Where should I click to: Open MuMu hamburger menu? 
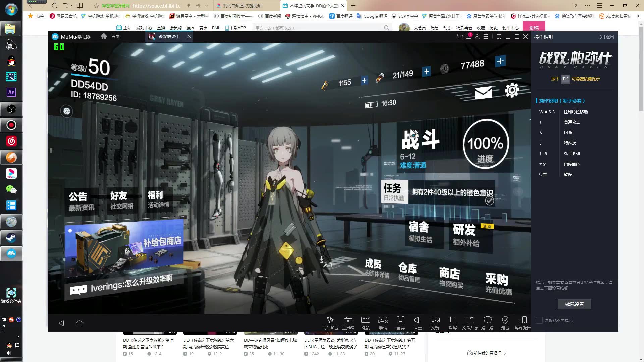pos(486,36)
